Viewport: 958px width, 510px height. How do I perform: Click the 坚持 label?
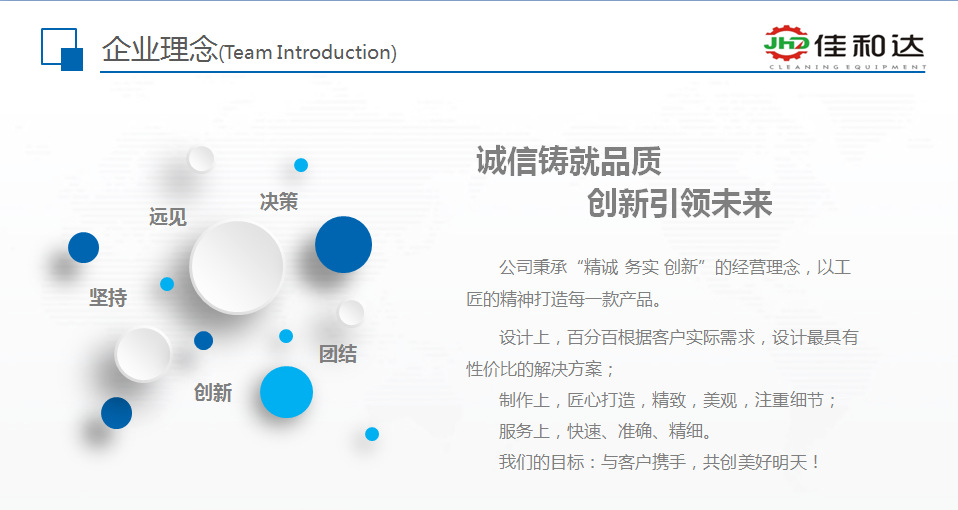[x=108, y=298]
